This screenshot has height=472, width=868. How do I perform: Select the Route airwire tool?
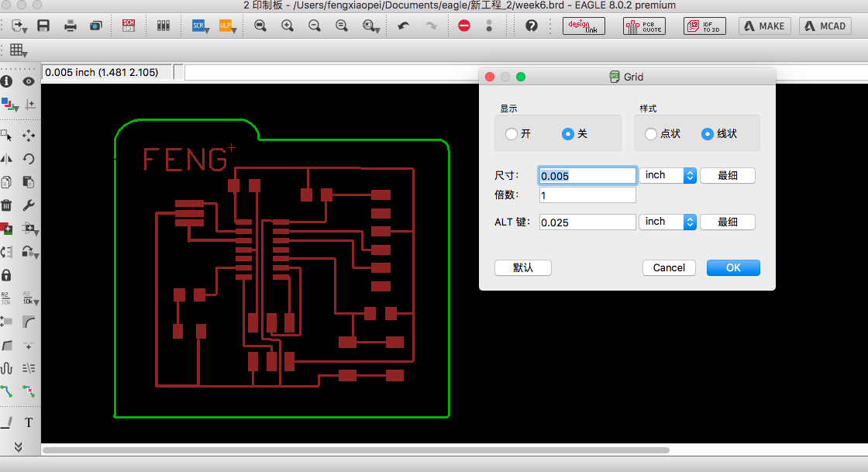click(x=7, y=391)
